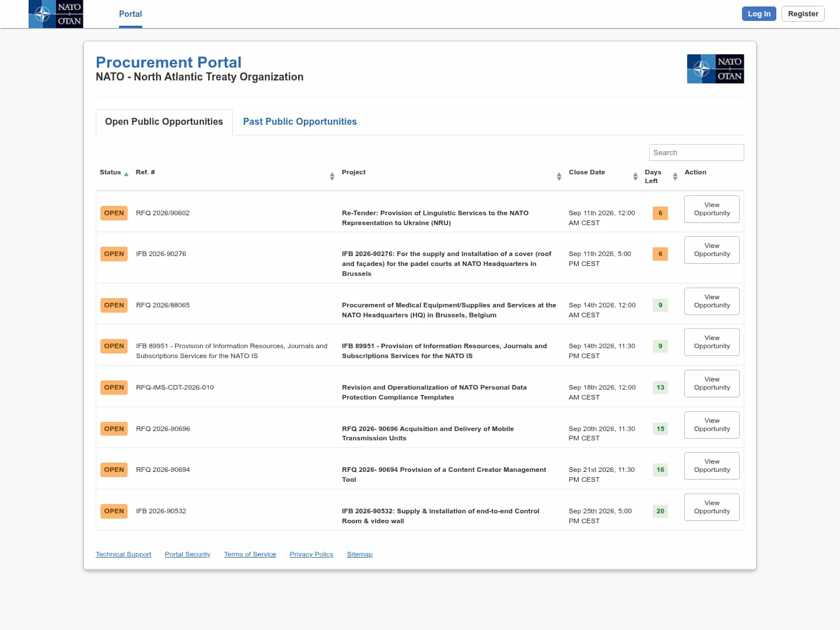Viewport: 840px width, 630px height.
Task: Click the Procurement Portal heading
Action: pos(169,62)
